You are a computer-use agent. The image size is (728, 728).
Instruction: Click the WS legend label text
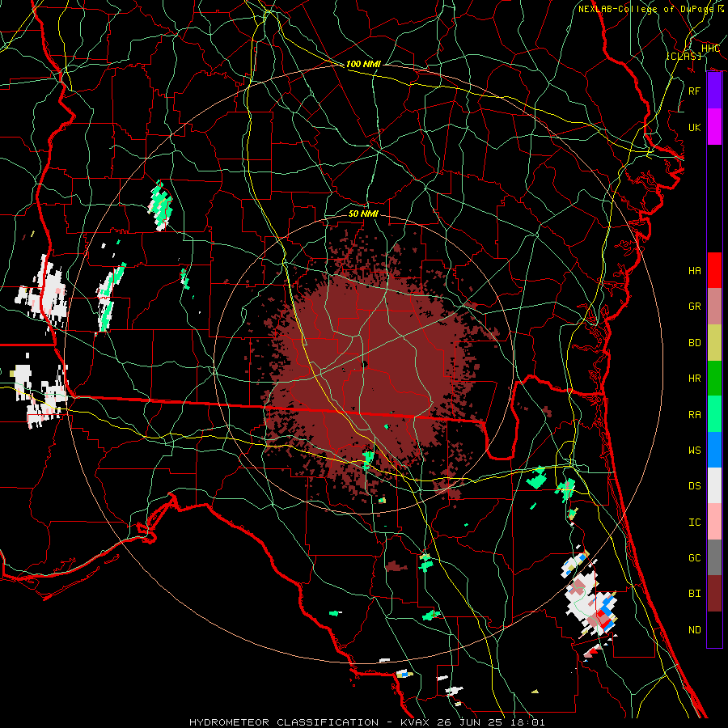coord(695,450)
